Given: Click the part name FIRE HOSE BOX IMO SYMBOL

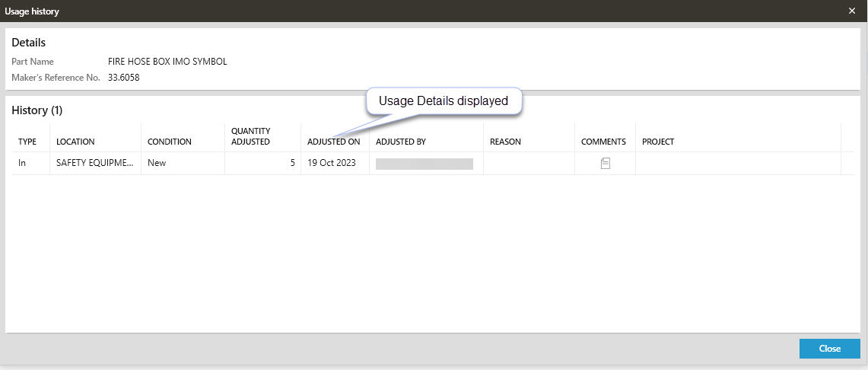Looking at the screenshot, I should click(167, 62).
